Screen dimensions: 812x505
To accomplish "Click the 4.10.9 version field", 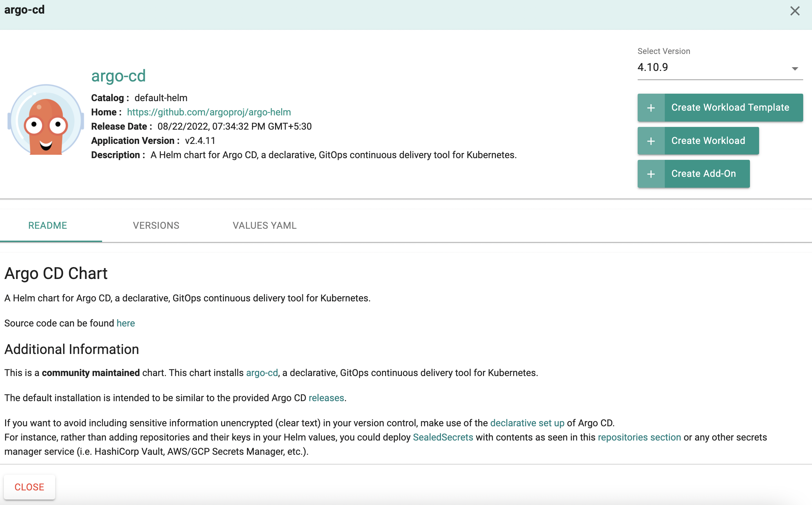I will click(720, 67).
